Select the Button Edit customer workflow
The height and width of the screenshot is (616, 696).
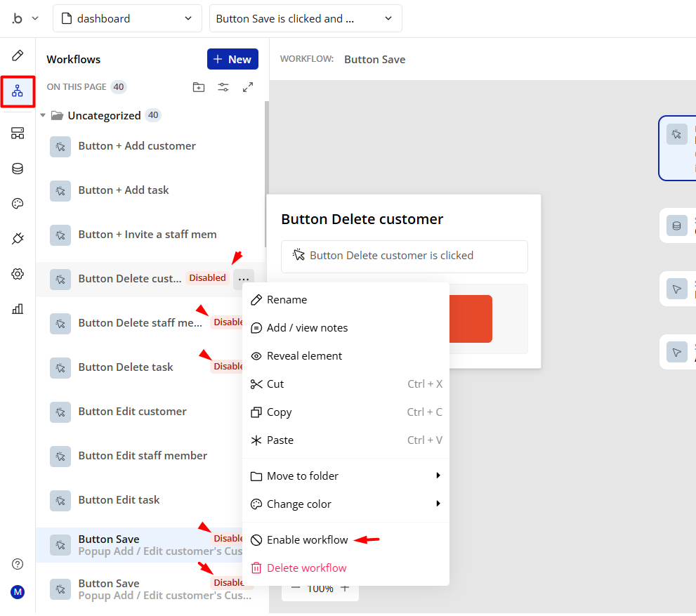(132, 412)
